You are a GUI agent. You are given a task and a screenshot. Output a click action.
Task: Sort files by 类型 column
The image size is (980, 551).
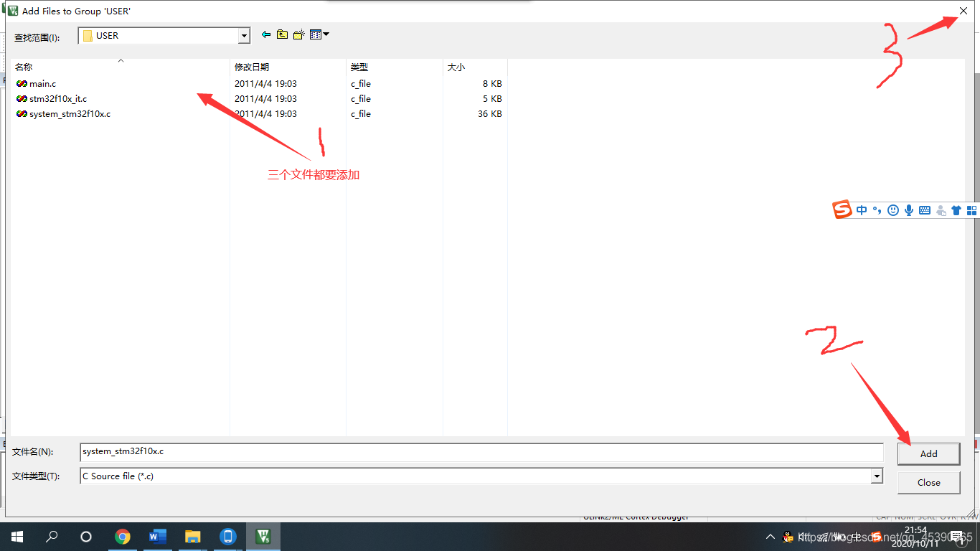pyautogui.click(x=395, y=67)
